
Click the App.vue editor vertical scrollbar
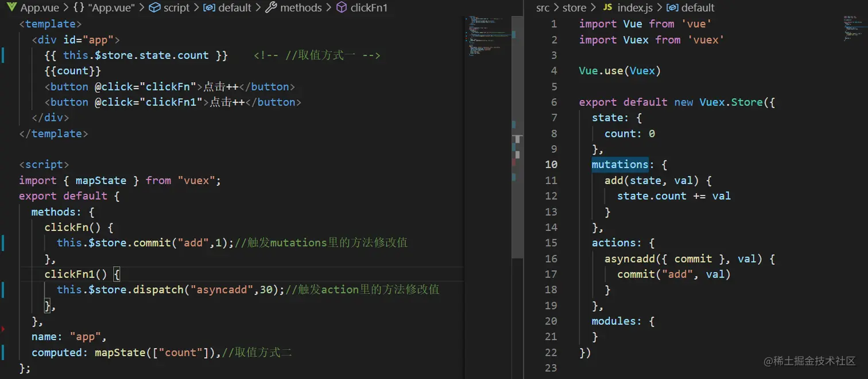(518, 138)
